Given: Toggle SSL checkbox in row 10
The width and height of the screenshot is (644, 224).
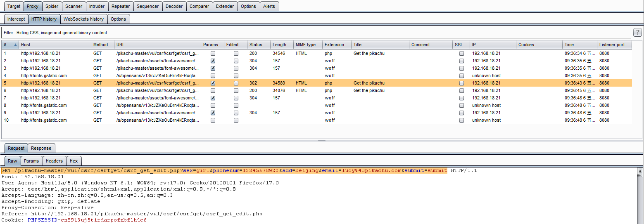Looking at the screenshot, I should [461, 120].
